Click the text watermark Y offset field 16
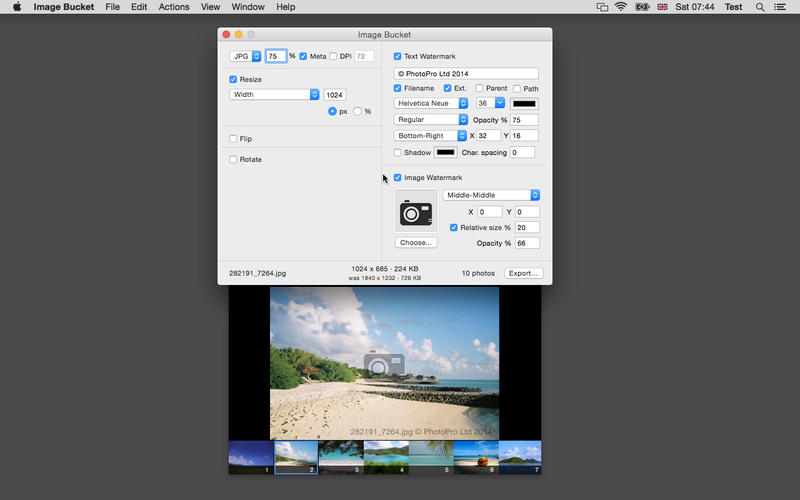 click(524, 136)
